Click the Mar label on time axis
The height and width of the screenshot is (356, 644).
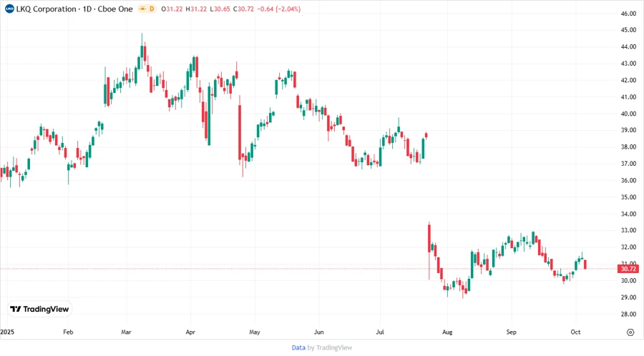(x=127, y=332)
